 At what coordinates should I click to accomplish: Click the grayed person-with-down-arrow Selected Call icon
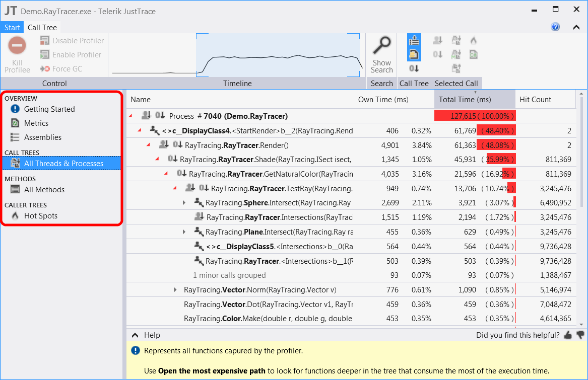pos(438,40)
